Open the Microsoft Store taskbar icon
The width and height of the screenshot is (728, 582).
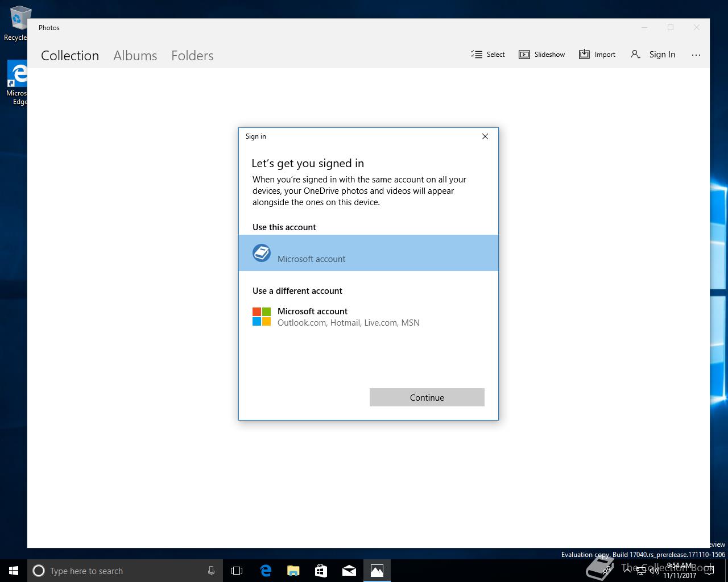[321, 571]
